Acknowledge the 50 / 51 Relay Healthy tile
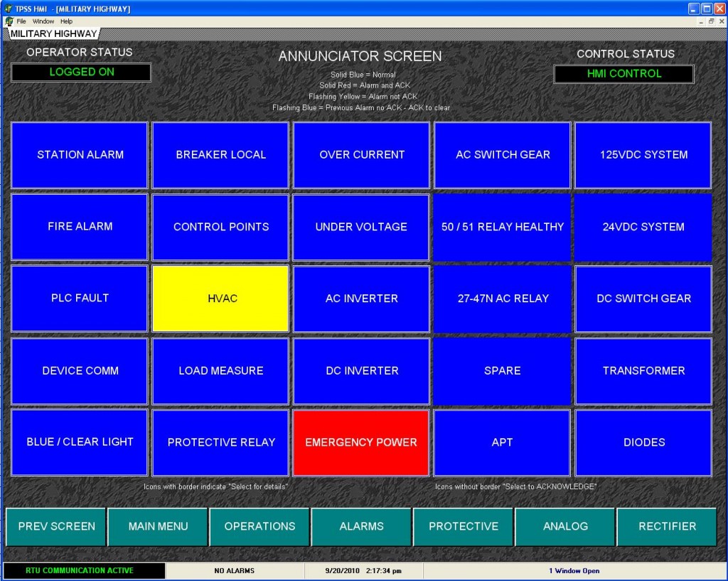The width and height of the screenshot is (728, 581). pos(502,227)
